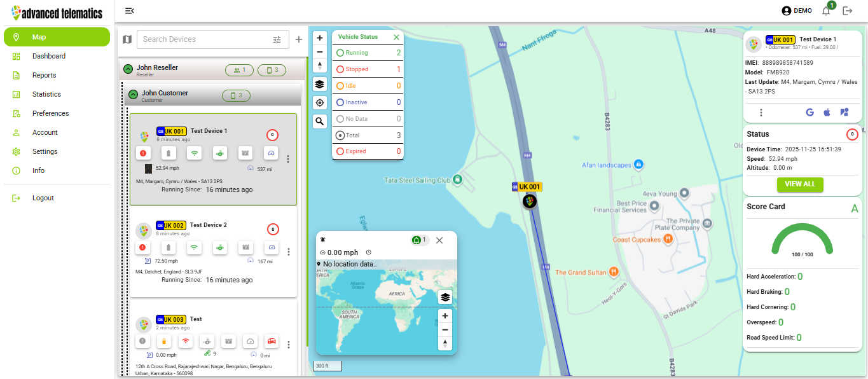The height and width of the screenshot is (379, 868).
Task: Click the battery status icon on Test Device 1
Action: [x=168, y=153]
